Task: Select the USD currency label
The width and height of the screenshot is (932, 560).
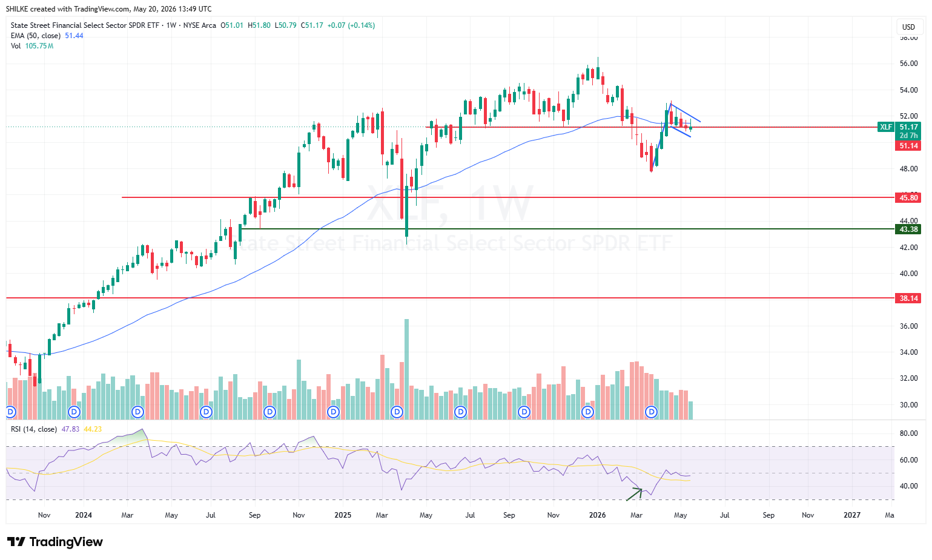Action: click(908, 27)
